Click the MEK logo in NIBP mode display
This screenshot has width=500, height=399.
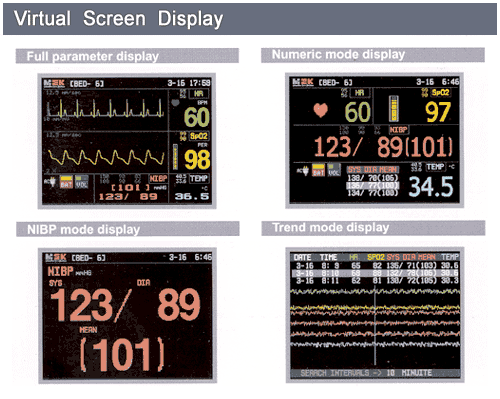(56, 257)
